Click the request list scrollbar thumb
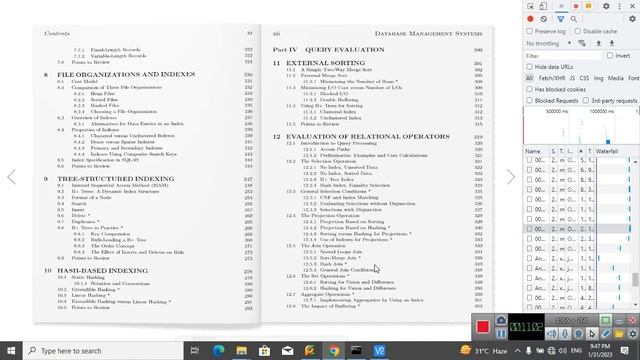 [636, 280]
